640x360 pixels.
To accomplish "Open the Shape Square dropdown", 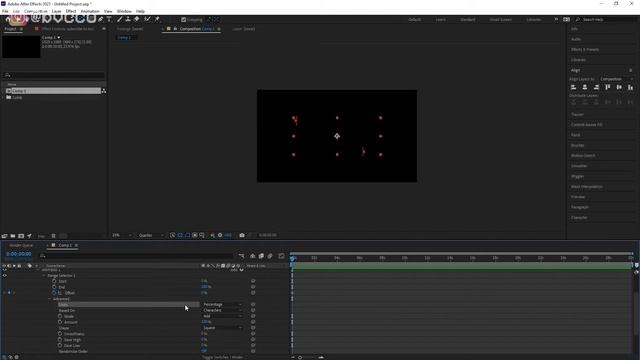I will 222,328.
